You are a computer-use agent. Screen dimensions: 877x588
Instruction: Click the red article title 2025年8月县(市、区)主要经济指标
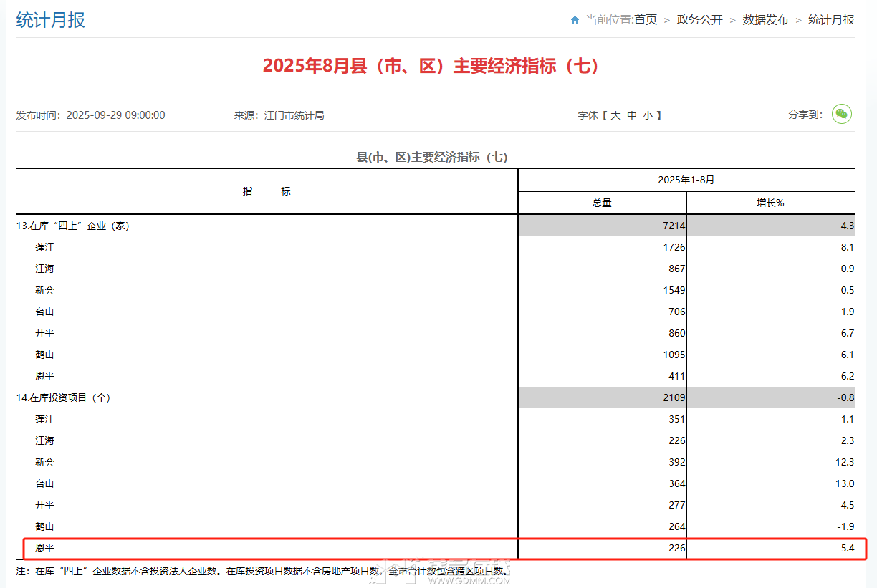pyautogui.click(x=431, y=67)
